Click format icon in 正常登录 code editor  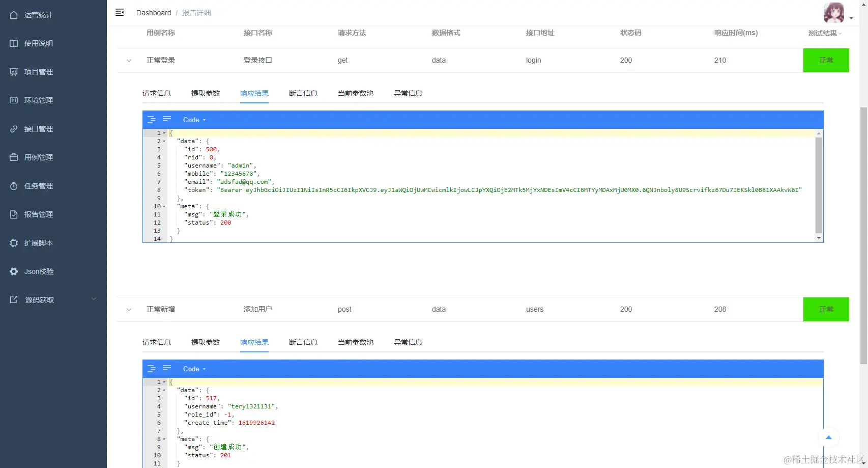pyautogui.click(x=152, y=120)
